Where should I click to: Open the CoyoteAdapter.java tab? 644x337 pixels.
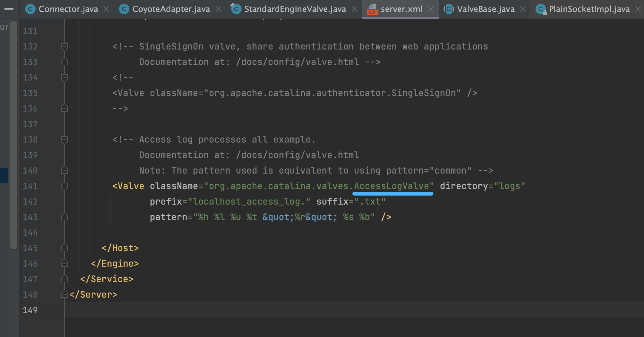171,9
